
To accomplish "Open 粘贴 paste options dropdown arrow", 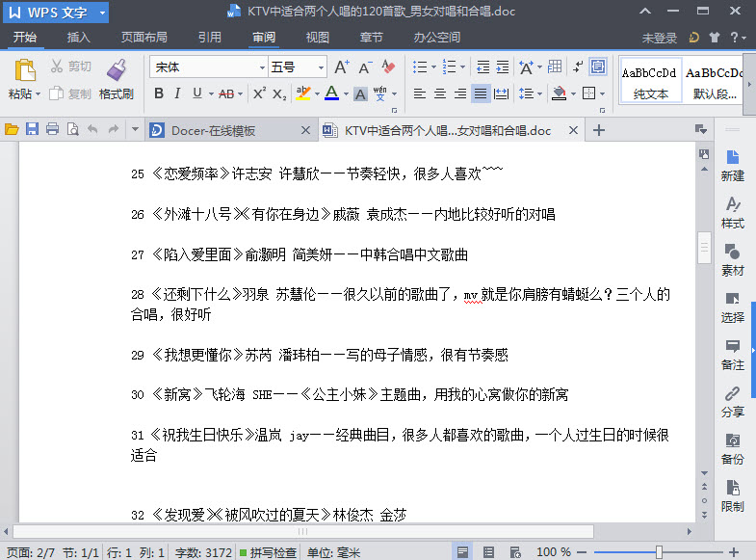I will point(39,94).
